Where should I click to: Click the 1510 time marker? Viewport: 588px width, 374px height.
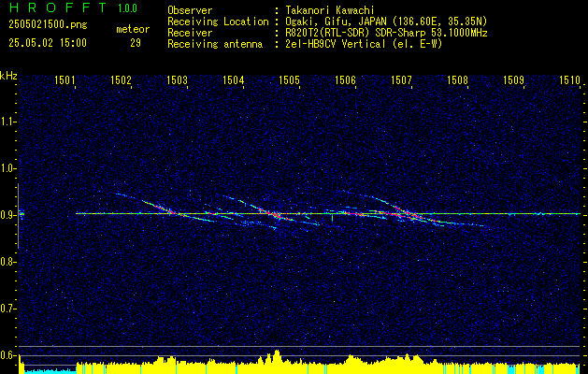(569, 79)
